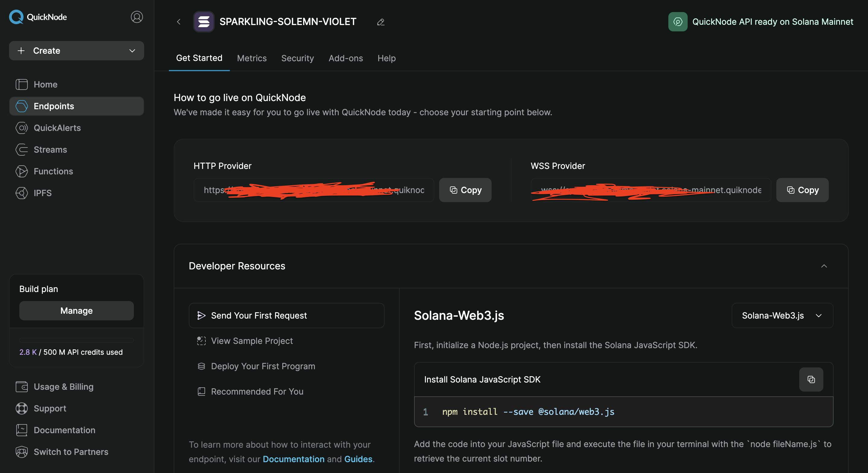Click the Documentation book icon
This screenshot has width=868, height=473.
pos(22,430)
